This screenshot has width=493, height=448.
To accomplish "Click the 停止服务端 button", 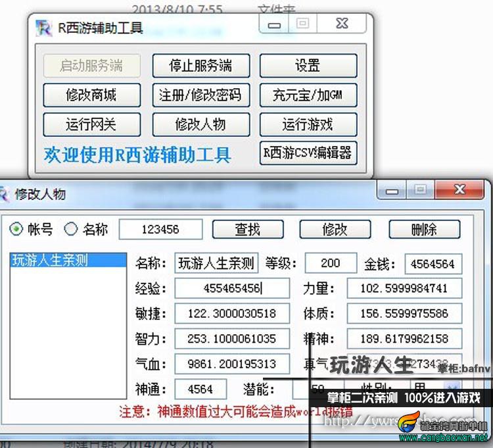I will pyautogui.click(x=201, y=66).
